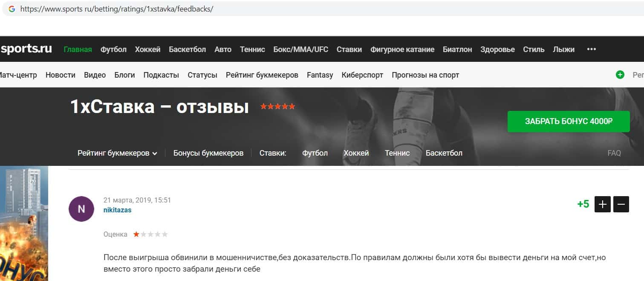Go to Ставки in the top navigation

point(349,49)
